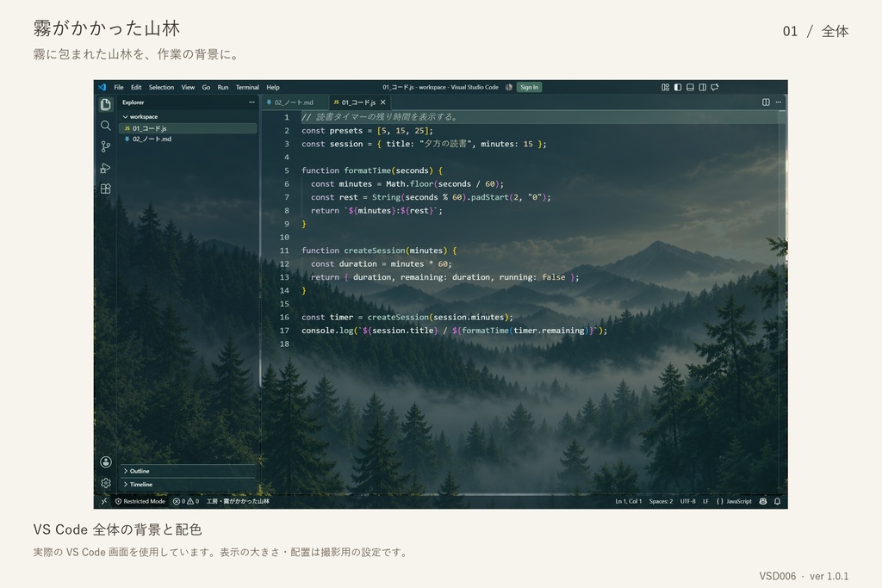Open the View menu

coord(188,87)
